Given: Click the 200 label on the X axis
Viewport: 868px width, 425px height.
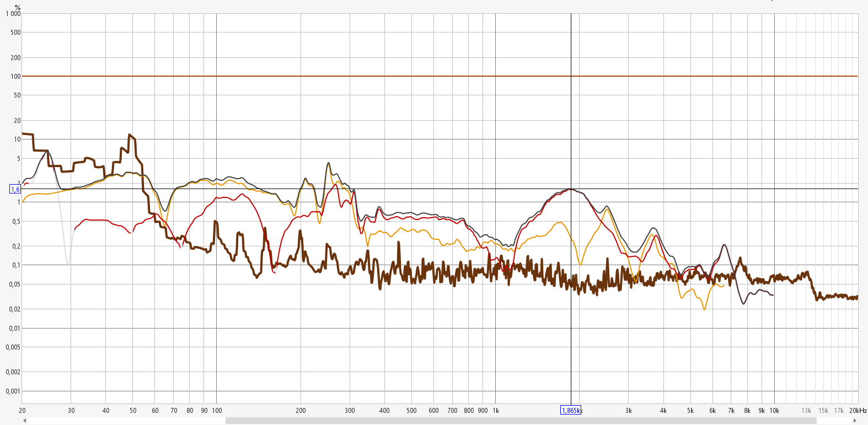Looking at the screenshot, I should click(301, 410).
